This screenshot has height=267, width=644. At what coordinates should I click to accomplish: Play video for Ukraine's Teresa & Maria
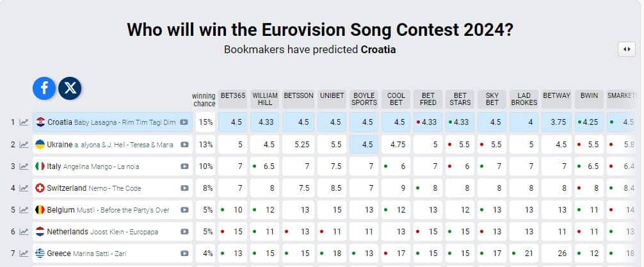(184, 145)
